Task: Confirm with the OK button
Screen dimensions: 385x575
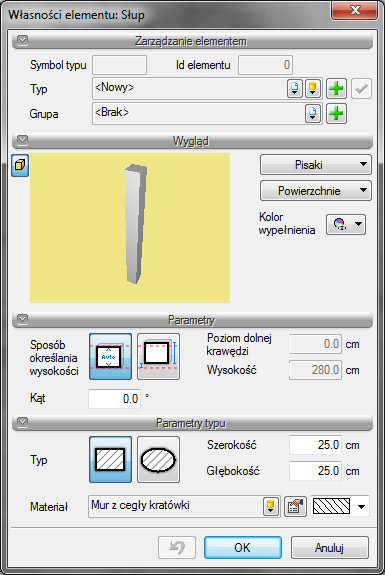Action: (x=243, y=547)
